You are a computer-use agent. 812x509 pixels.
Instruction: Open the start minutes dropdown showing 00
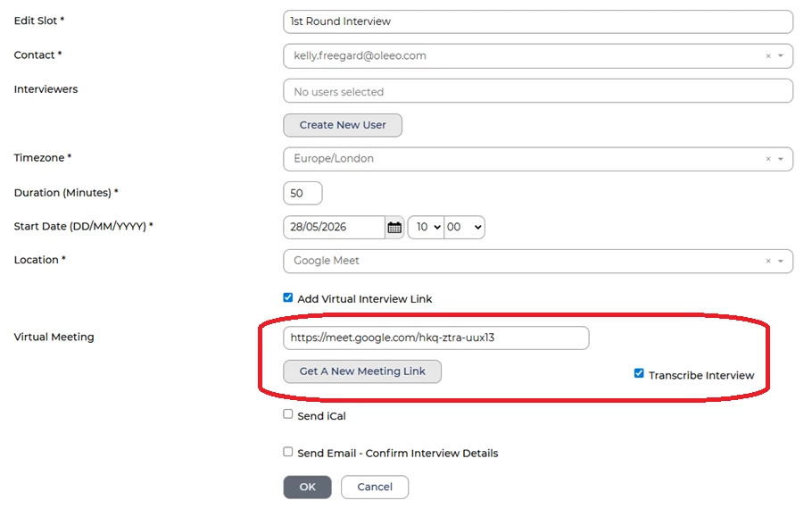[x=465, y=227]
